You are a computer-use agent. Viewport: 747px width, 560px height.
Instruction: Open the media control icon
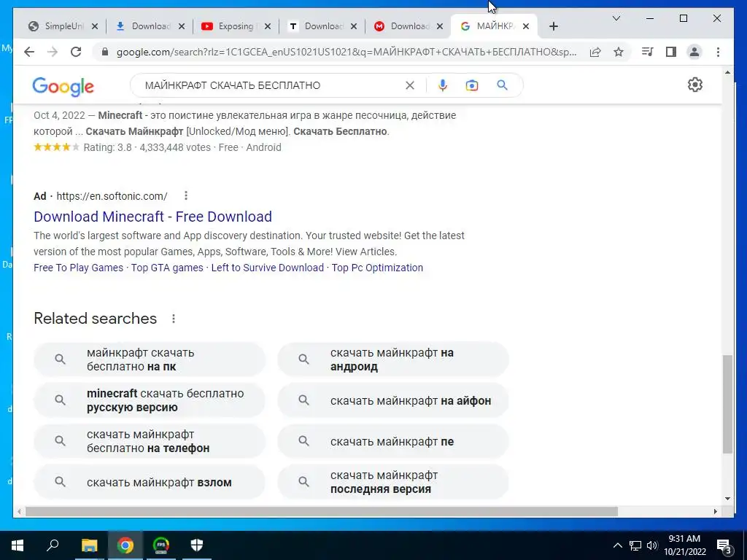coord(648,52)
